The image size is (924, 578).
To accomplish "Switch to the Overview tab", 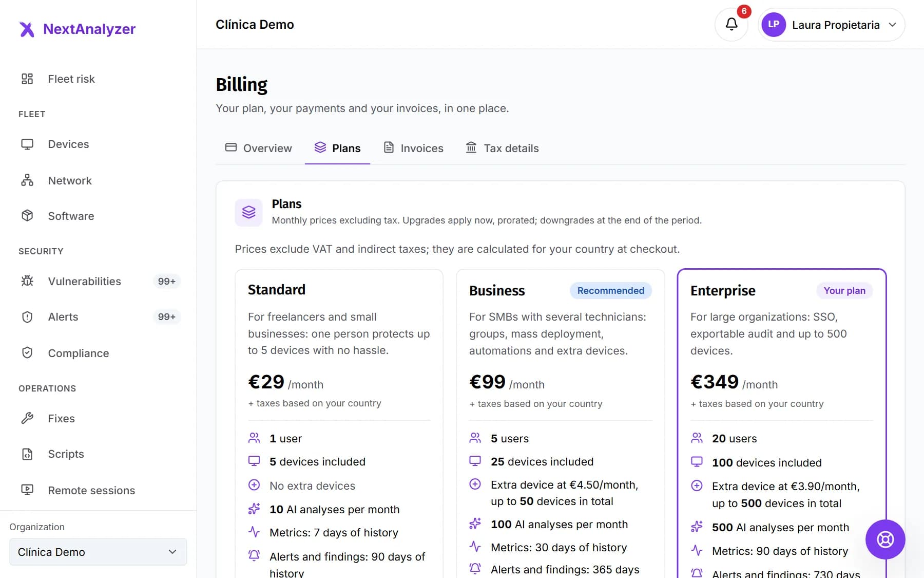I will 259,148.
